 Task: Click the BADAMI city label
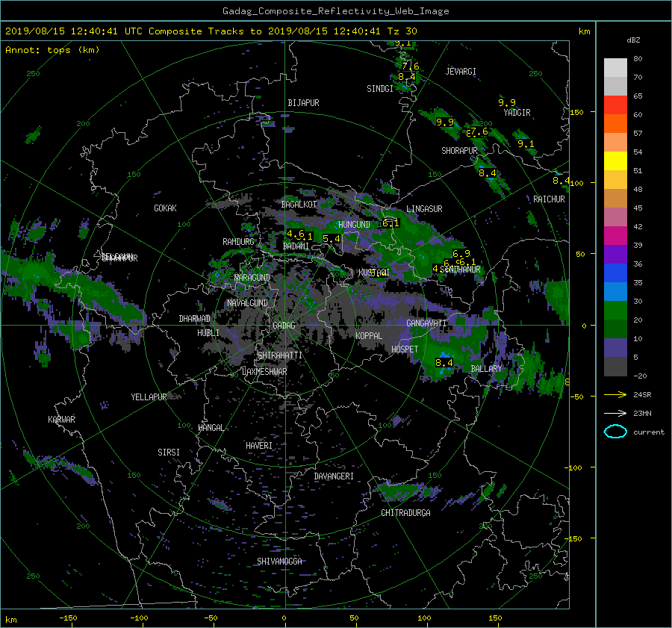point(296,246)
